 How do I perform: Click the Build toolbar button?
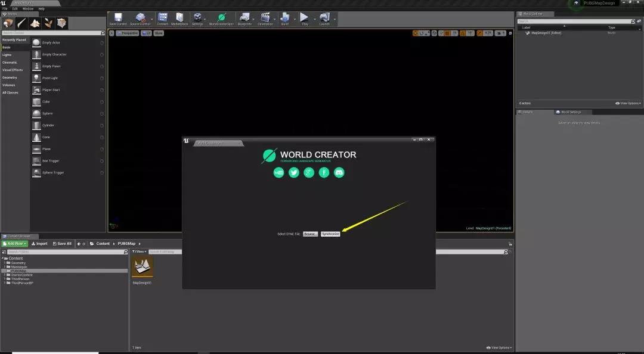284,19
